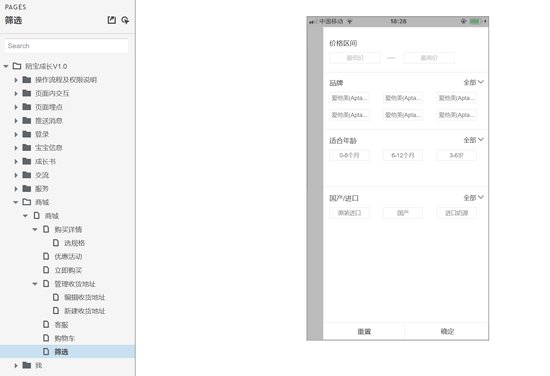Viewport: 550px width, 376px height.
Task: Click the cursor highlight icon in Pages header
Action: (x=125, y=20)
